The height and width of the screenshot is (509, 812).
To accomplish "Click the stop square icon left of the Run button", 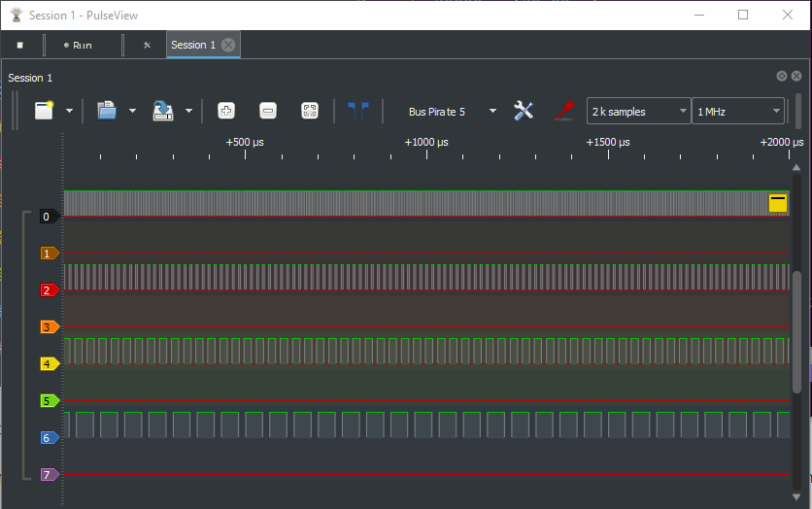I will [x=20, y=45].
